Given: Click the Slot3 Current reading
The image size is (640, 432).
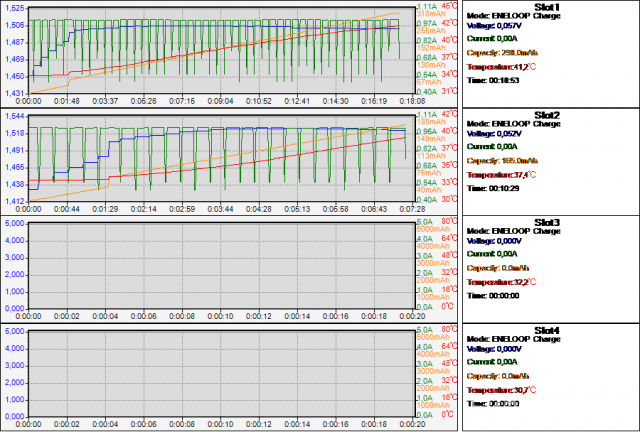Looking at the screenshot, I should (x=492, y=254).
